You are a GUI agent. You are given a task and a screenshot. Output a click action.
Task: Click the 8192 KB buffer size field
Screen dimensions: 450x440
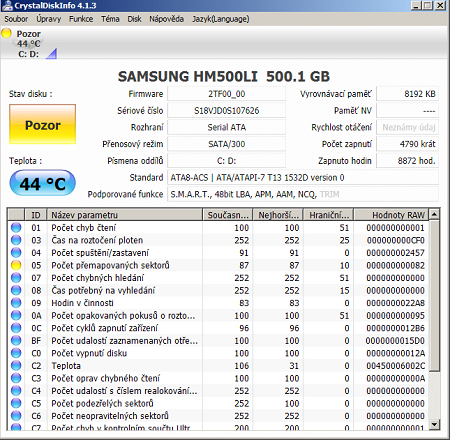point(407,94)
